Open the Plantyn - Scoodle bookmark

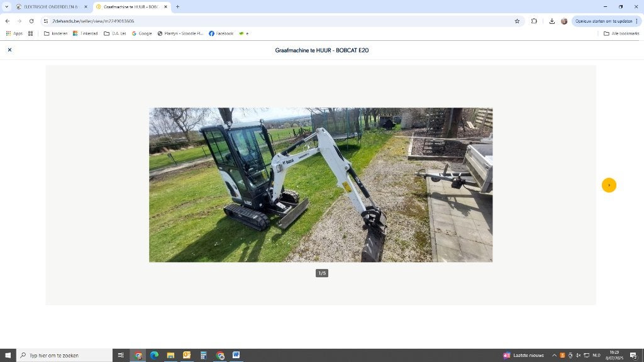tap(180, 34)
